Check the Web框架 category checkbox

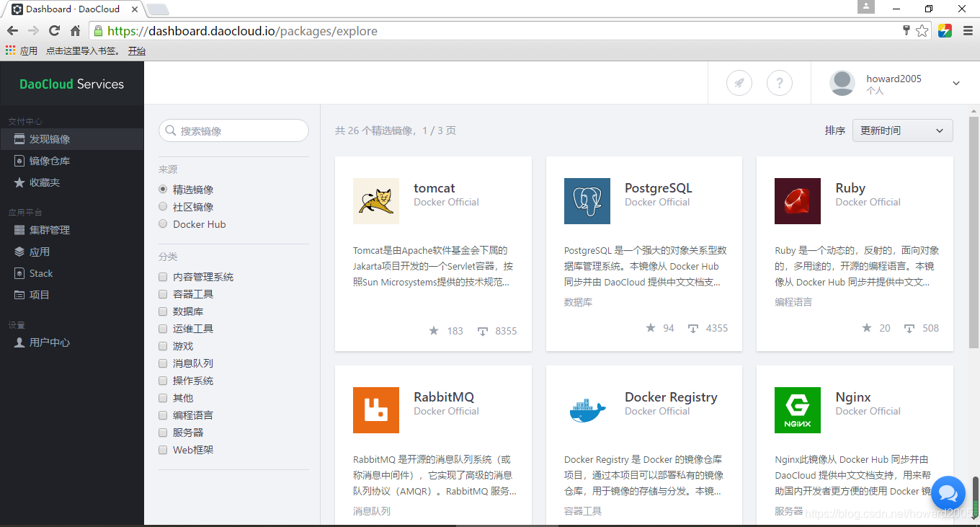pyautogui.click(x=163, y=450)
